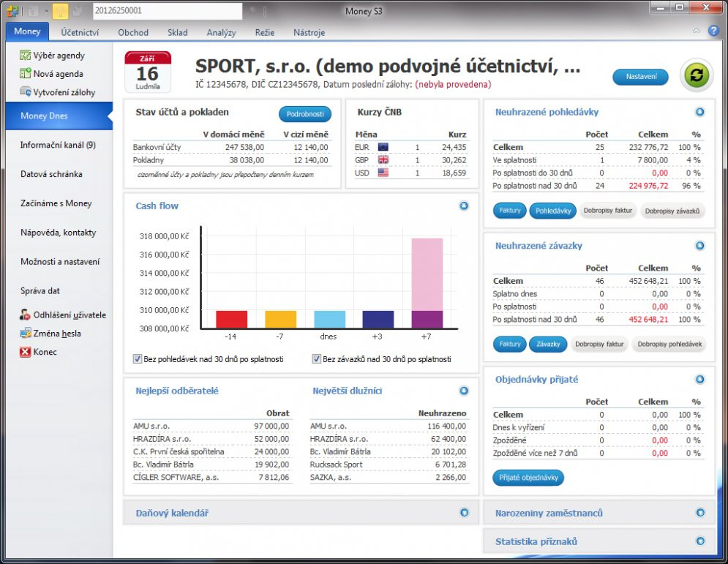Click Dobropisy faktur under Neuhrazené pohledávky
728x564 pixels.
click(x=608, y=211)
